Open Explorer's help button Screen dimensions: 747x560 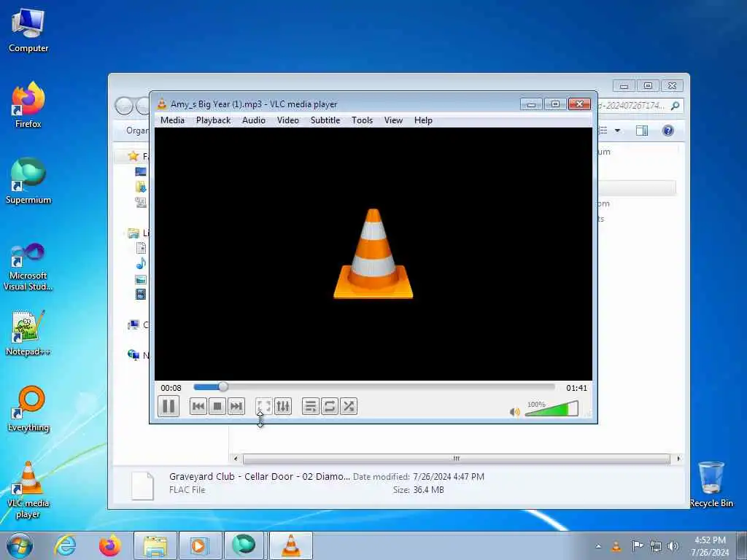coord(668,131)
